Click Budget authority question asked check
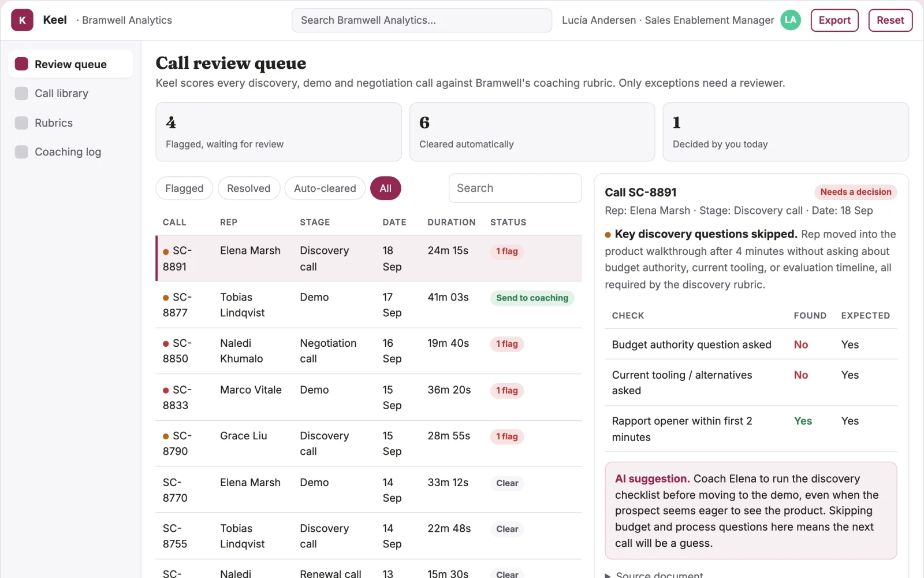The height and width of the screenshot is (578, 924). (751, 344)
